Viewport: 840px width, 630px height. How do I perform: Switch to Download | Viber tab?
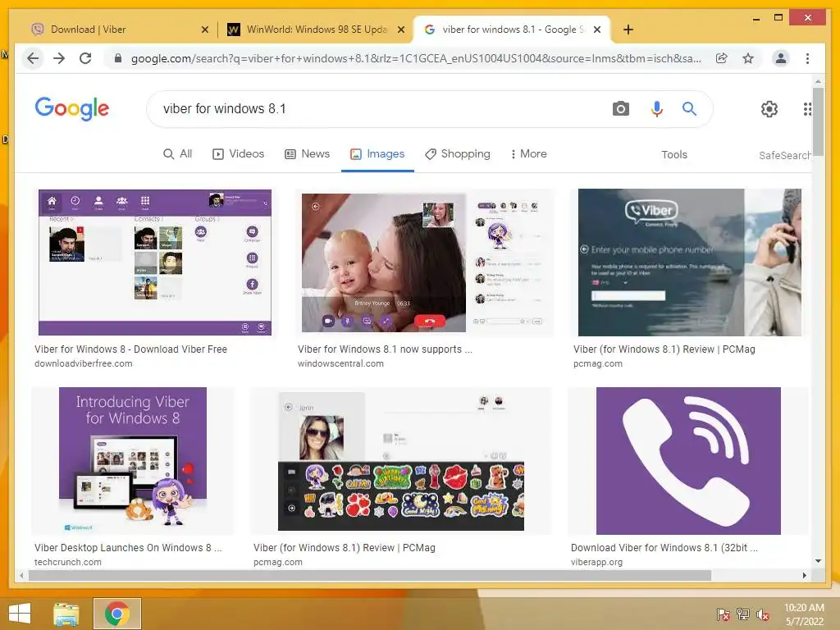118,30
